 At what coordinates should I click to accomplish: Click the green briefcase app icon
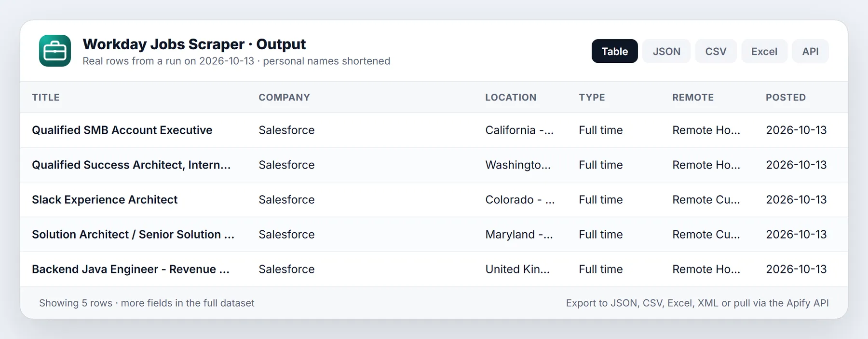(55, 51)
